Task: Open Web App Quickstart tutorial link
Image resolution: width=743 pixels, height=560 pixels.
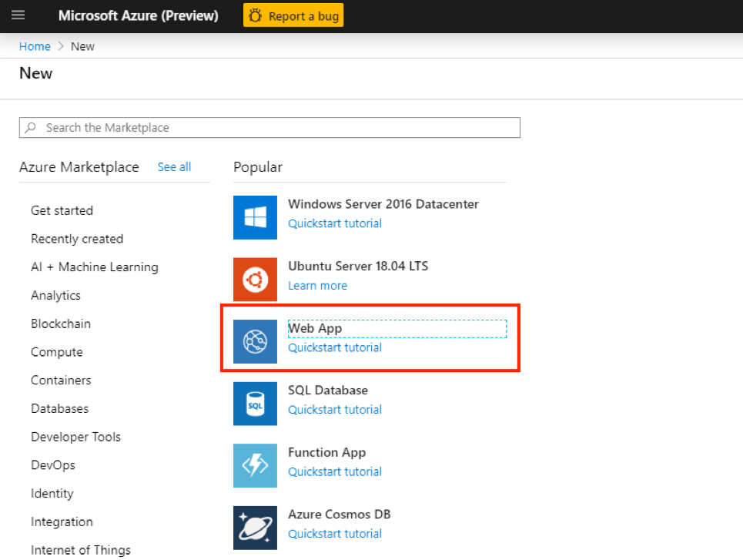Action: [334, 347]
